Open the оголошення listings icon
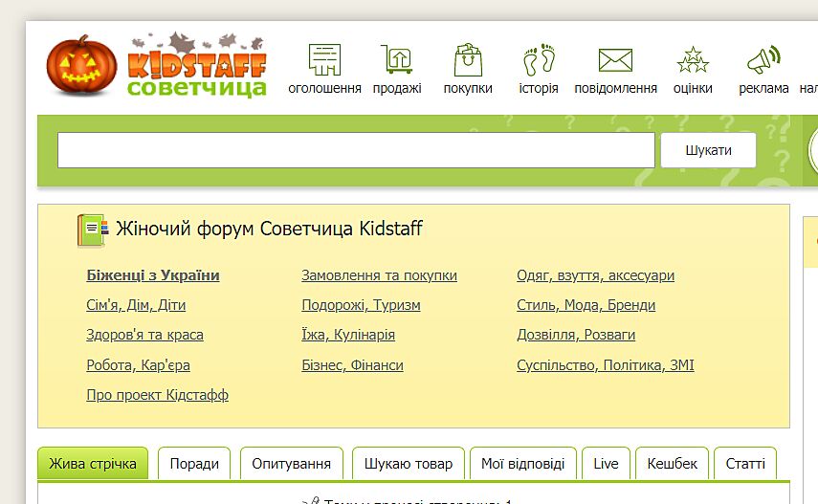The width and height of the screenshot is (818, 504). click(x=324, y=60)
